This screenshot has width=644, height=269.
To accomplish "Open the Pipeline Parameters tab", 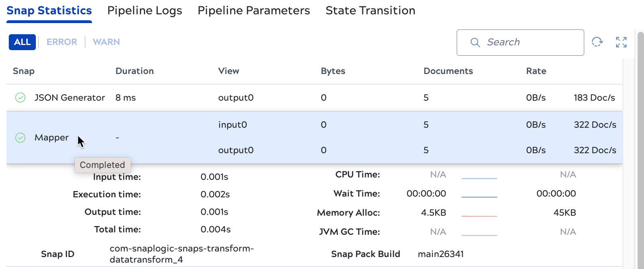I will [x=253, y=11].
